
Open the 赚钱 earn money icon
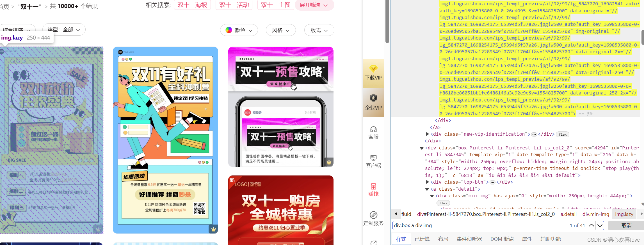pos(373,186)
